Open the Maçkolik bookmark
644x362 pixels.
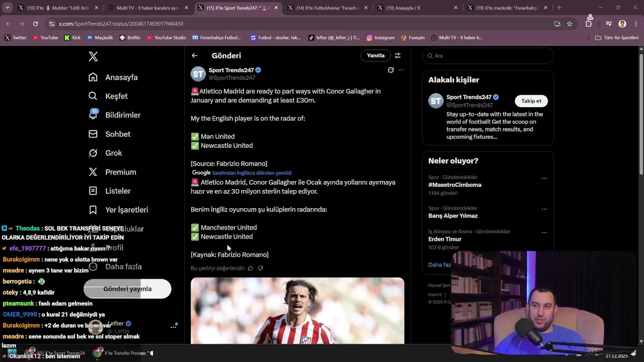(100, 38)
